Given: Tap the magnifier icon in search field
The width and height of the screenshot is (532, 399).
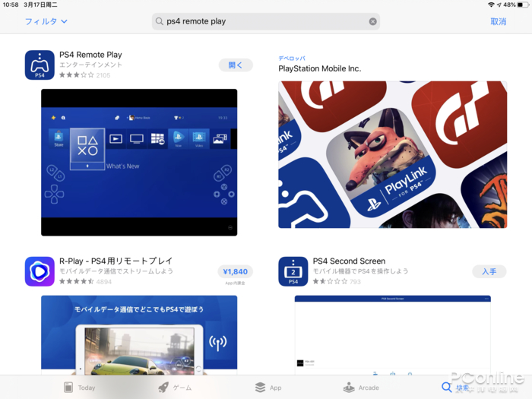Looking at the screenshot, I should pyautogui.click(x=159, y=21).
